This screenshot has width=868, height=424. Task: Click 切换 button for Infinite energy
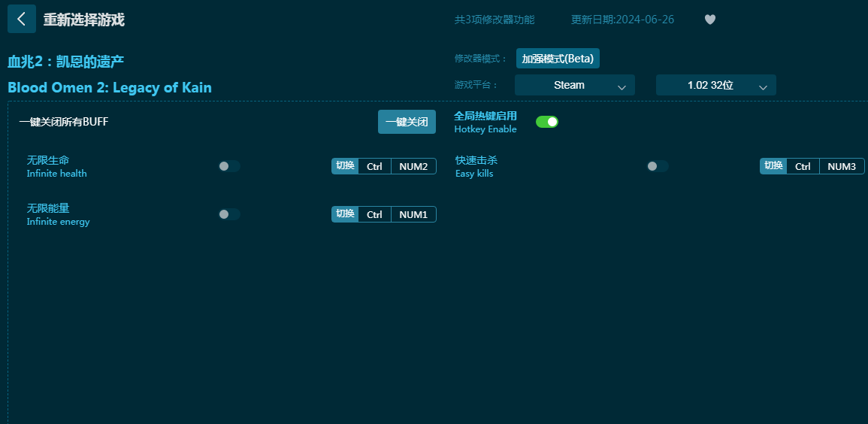coord(345,214)
